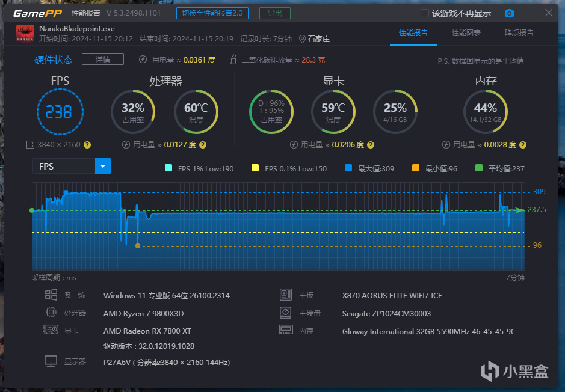Click the cyan FPS 1% Low swatch
Image resolution: width=565 pixels, height=392 pixels.
coord(168,168)
